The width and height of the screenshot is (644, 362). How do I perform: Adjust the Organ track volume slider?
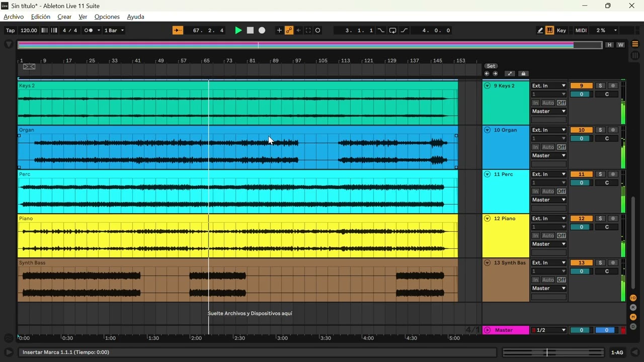pos(581,139)
